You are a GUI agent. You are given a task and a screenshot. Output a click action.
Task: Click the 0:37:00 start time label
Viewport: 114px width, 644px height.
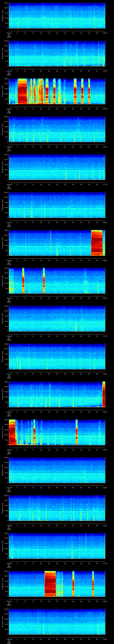[9, 601]
